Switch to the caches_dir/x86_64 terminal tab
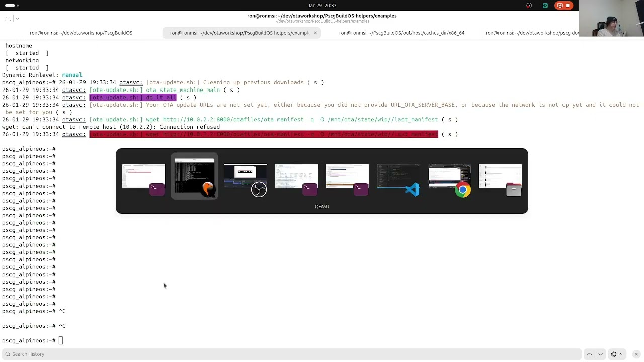This screenshot has height=362, width=644. pyautogui.click(x=401, y=33)
